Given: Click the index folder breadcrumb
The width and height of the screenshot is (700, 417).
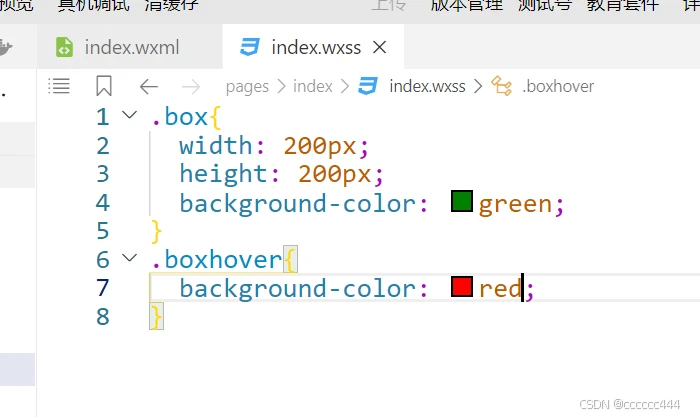Looking at the screenshot, I should pyautogui.click(x=312, y=86).
